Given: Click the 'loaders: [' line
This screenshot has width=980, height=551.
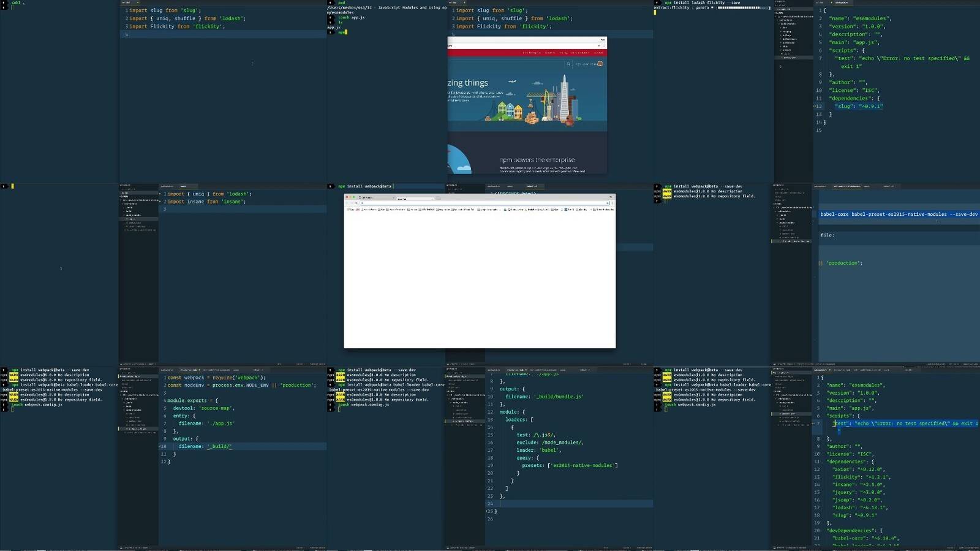Looking at the screenshot, I should [519, 420].
